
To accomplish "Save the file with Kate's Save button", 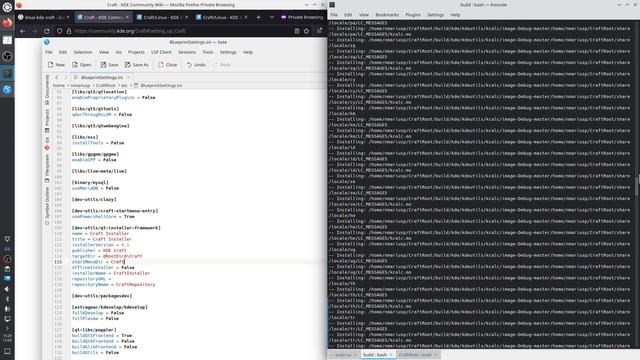I will [x=109, y=64].
